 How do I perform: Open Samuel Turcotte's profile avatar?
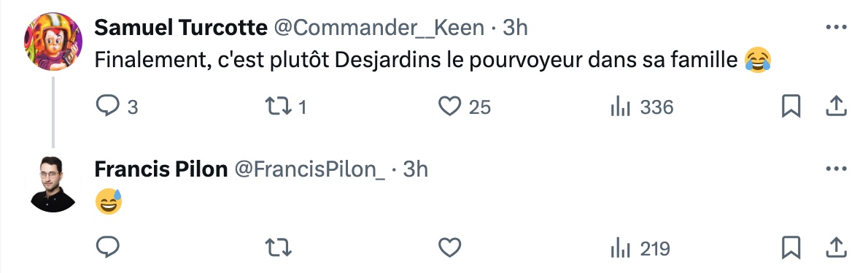click(53, 42)
